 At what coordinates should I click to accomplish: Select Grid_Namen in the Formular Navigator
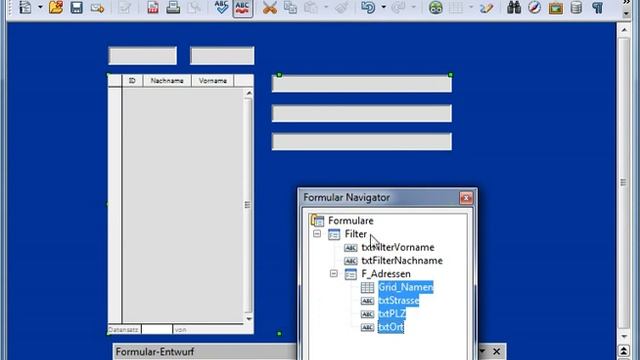405,287
